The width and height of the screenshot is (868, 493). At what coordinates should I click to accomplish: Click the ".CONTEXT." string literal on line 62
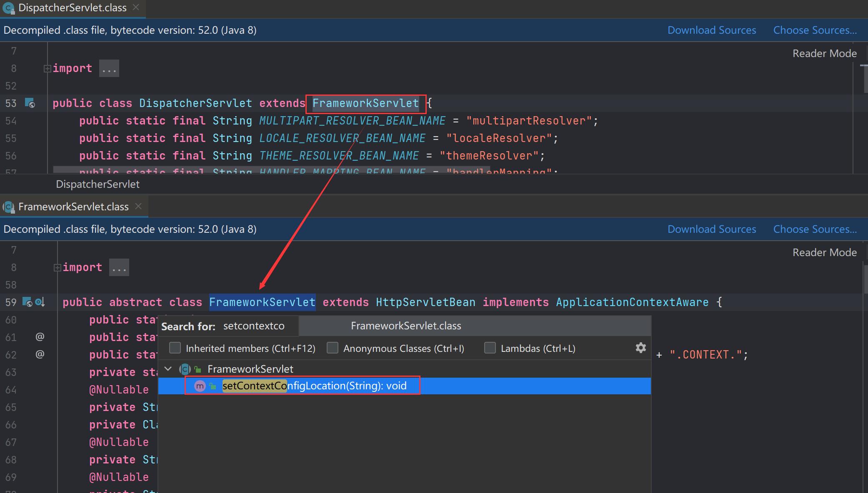coord(705,355)
